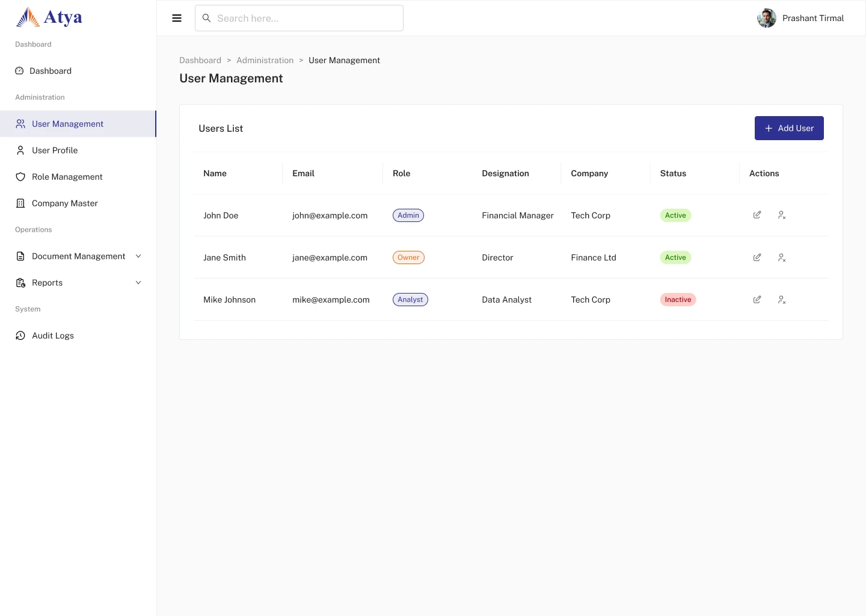Screen dimensions: 866x616
Task: Click john@example.com email cell
Action: click(330, 215)
